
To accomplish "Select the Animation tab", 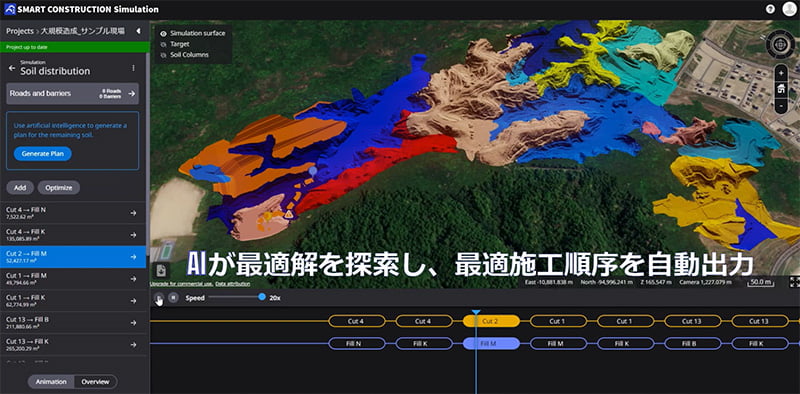I will click(x=51, y=382).
